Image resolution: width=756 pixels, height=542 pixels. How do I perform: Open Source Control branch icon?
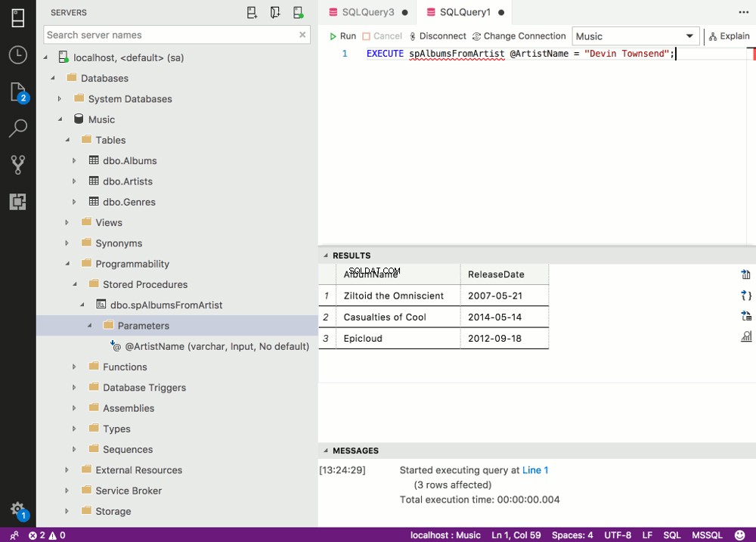18,165
